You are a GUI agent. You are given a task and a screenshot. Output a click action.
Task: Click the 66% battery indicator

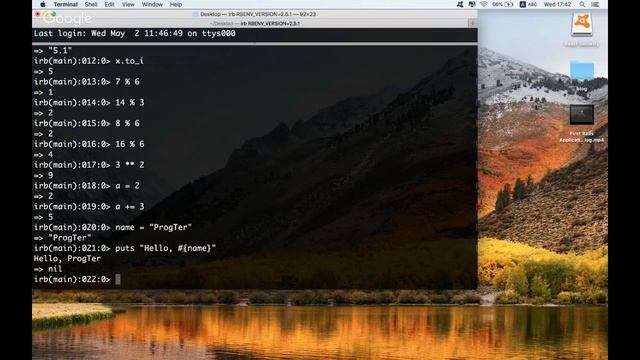tap(502, 4)
